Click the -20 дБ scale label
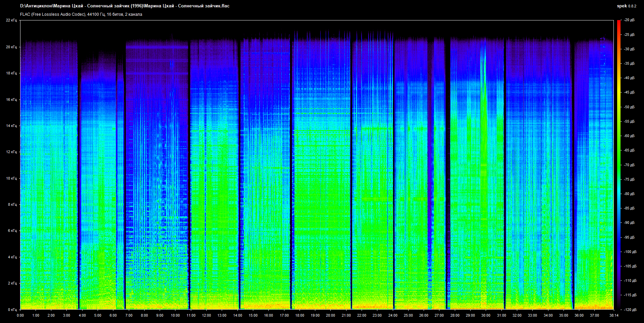The height and width of the screenshot is (323, 644). pos(629,20)
